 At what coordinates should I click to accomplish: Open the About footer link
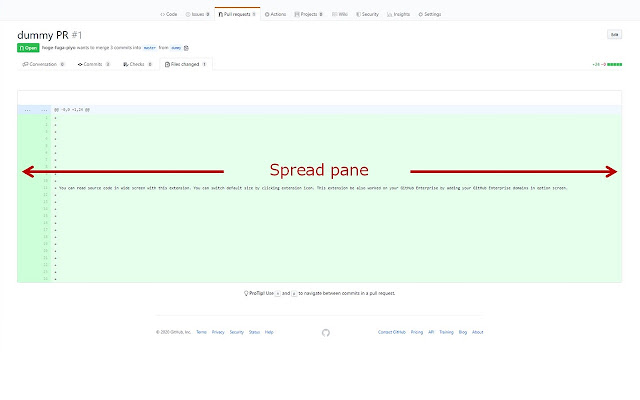coord(478,332)
